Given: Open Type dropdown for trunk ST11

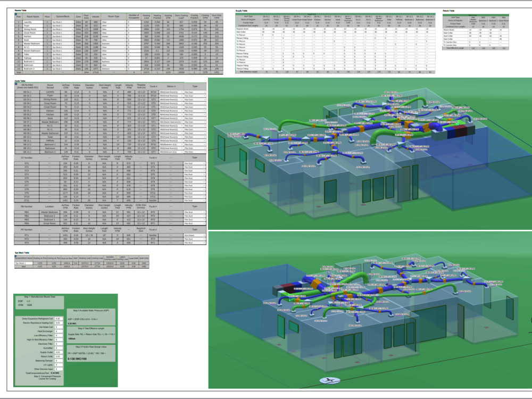Looking at the screenshot, I should pyautogui.click(x=195, y=201).
